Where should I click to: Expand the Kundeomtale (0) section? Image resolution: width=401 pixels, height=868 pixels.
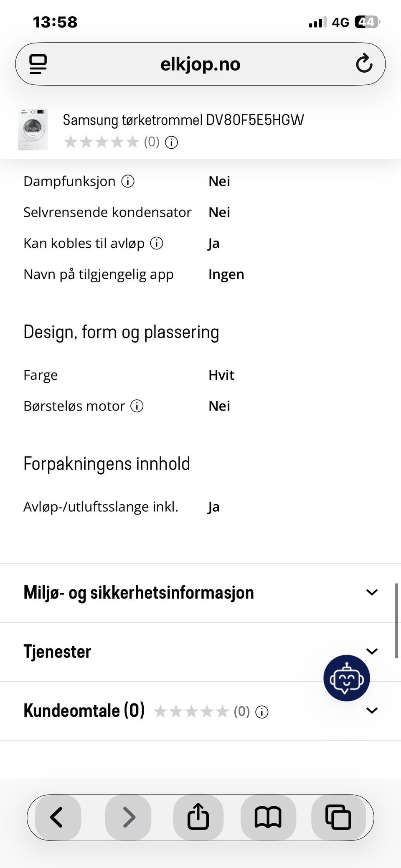(x=200, y=711)
